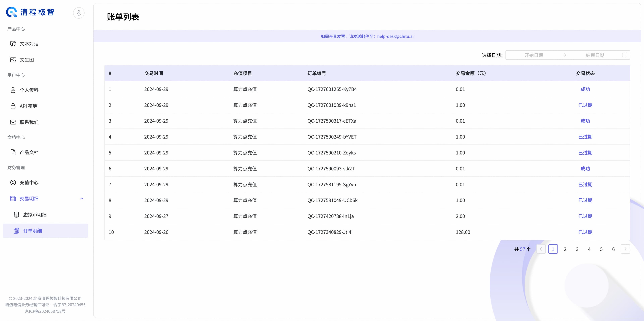Open 文本对话 chat icon
Image resolution: width=644 pixels, height=321 pixels.
13,44
